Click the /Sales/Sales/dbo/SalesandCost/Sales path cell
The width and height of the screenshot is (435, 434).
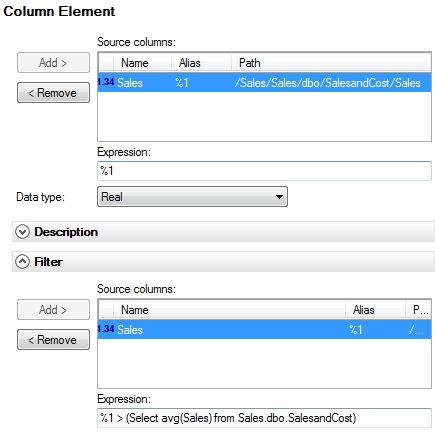(328, 83)
